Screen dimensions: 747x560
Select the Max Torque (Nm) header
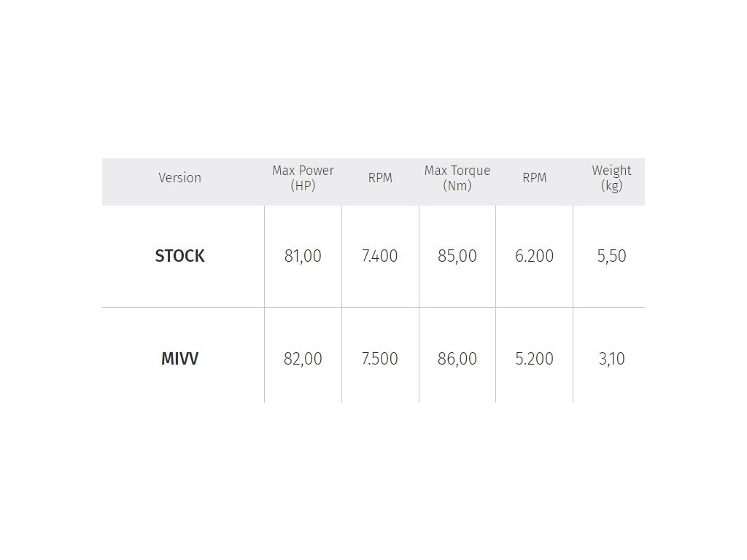pyautogui.click(x=457, y=178)
